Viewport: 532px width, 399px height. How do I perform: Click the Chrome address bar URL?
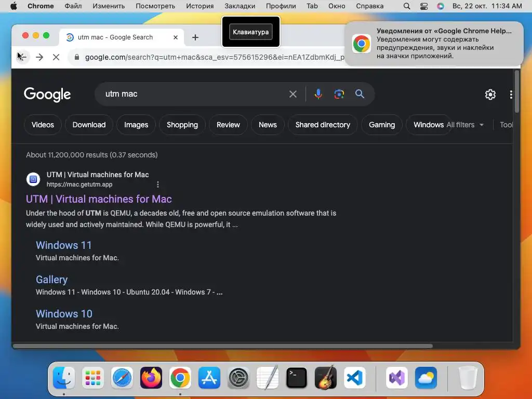tap(215, 57)
